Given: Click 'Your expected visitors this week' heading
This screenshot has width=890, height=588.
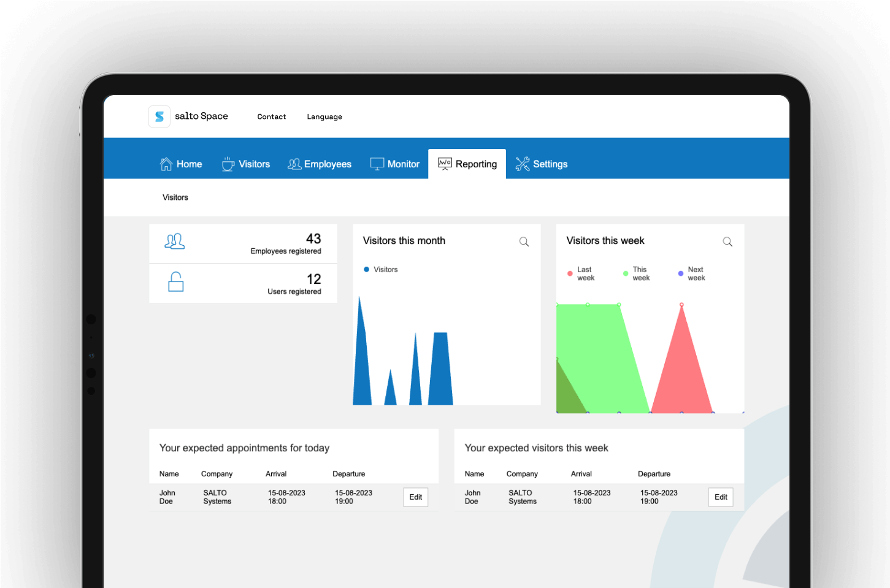Looking at the screenshot, I should pyautogui.click(x=536, y=448).
